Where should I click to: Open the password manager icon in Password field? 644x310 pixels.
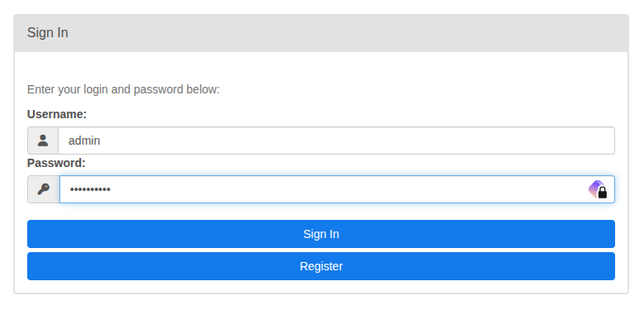[598, 189]
